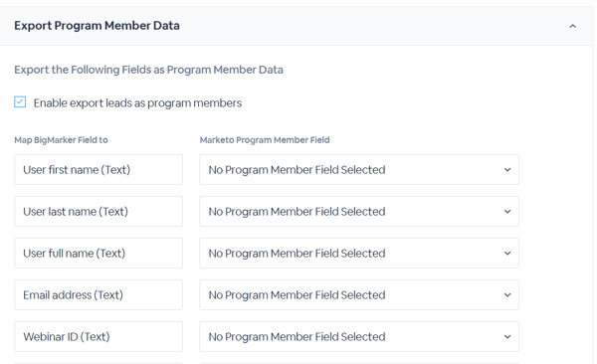Open Marketo field dropdown for Email address

[x=359, y=294]
